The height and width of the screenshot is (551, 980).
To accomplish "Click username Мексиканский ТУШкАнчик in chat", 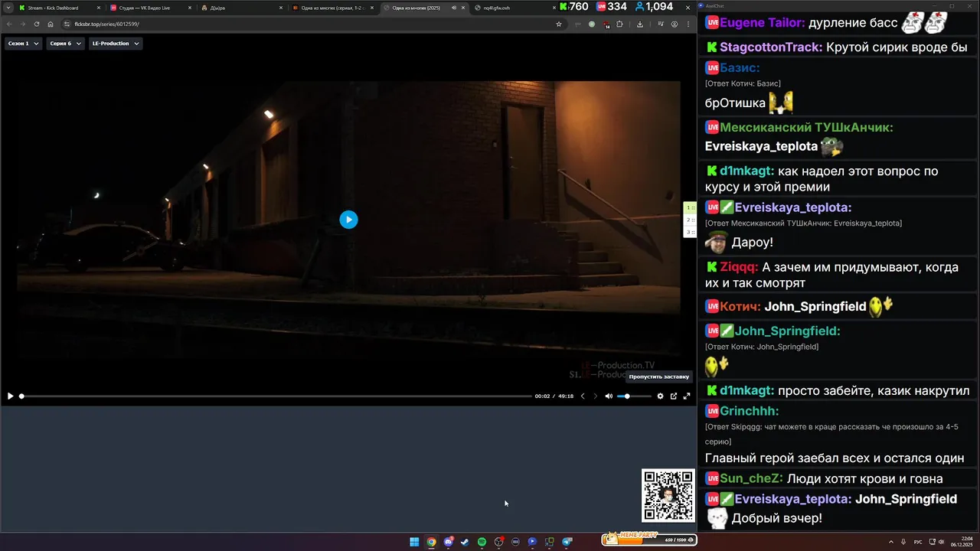I will coord(806,128).
